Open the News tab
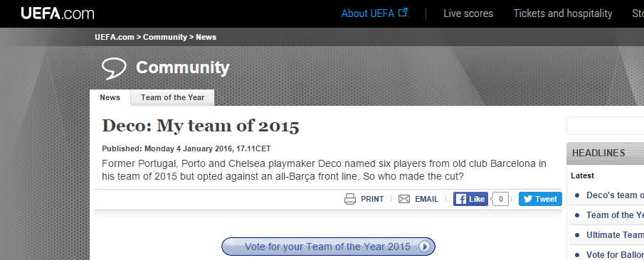The image size is (644, 260). (x=110, y=97)
